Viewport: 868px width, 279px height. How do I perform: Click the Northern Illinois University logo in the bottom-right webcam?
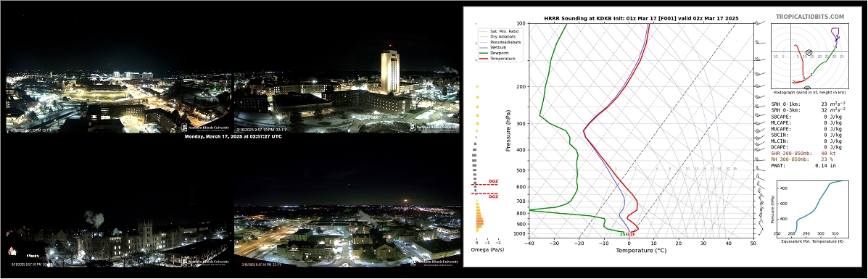pyautogui.click(x=436, y=262)
